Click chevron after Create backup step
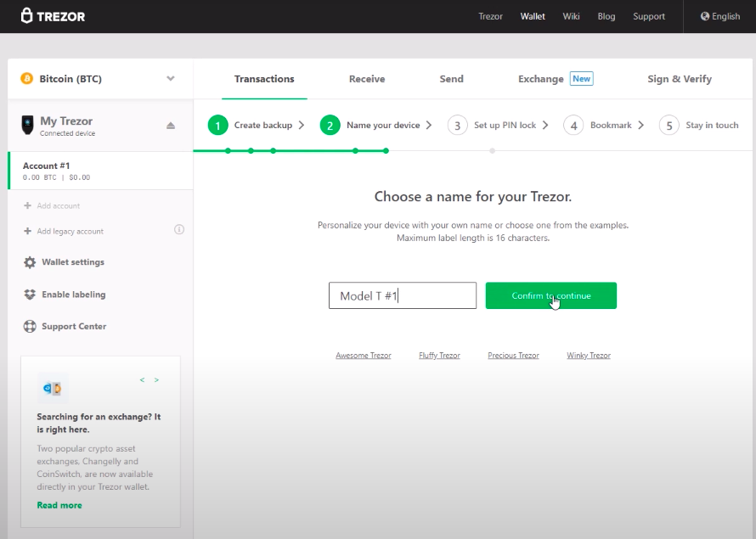756x539 pixels. (x=302, y=126)
